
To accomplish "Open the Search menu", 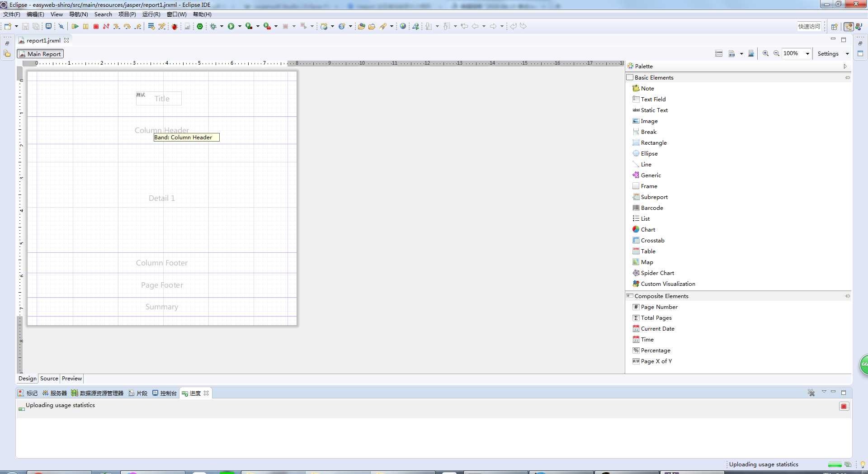I will point(103,14).
